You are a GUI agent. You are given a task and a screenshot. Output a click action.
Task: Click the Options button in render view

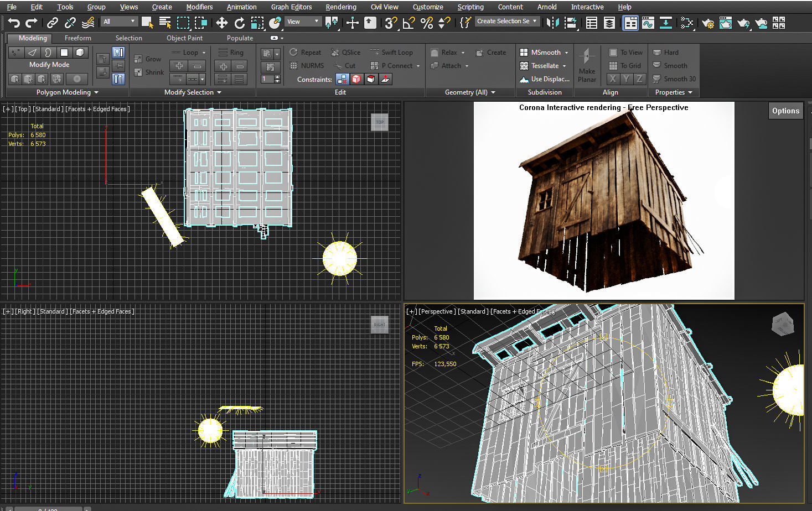(x=785, y=111)
